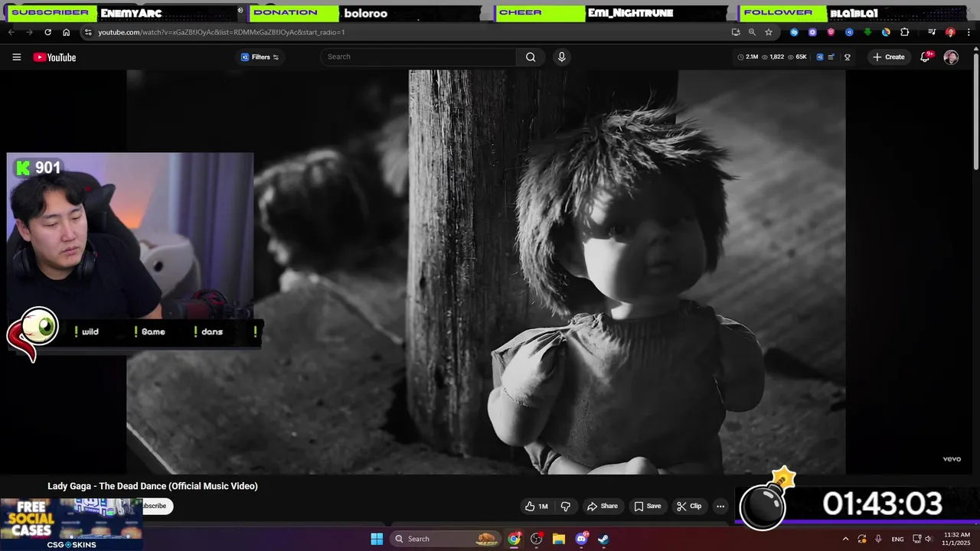Open the YouTube notifications bell
Screen dimensions: 980x551
pos(925,57)
